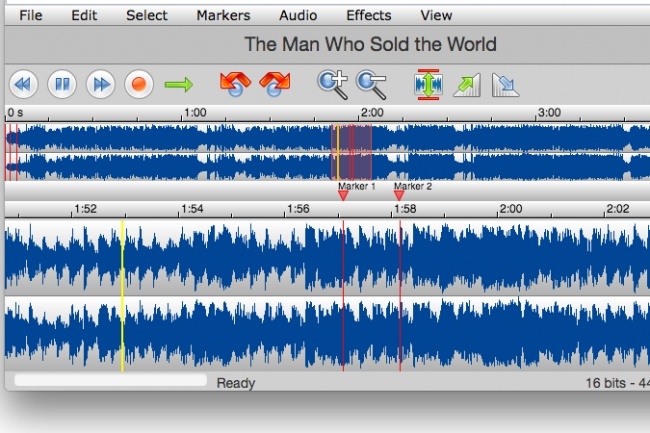Select the Marker 2 triangle

tap(399, 196)
